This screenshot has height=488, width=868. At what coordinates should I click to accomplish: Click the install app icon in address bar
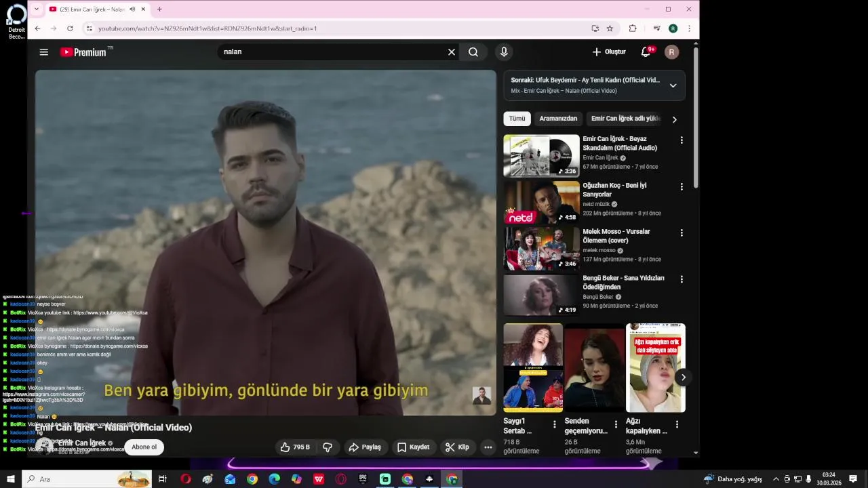click(595, 28)
